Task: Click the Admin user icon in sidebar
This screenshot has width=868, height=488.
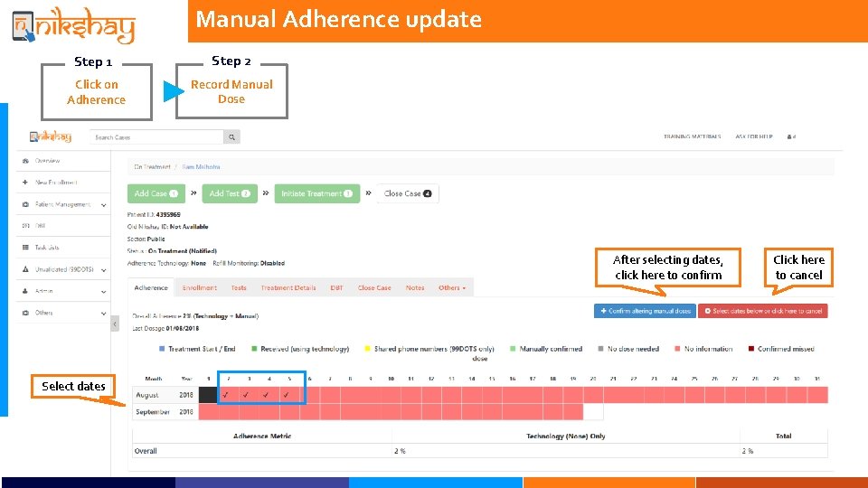Action: (x=25, y=291)
